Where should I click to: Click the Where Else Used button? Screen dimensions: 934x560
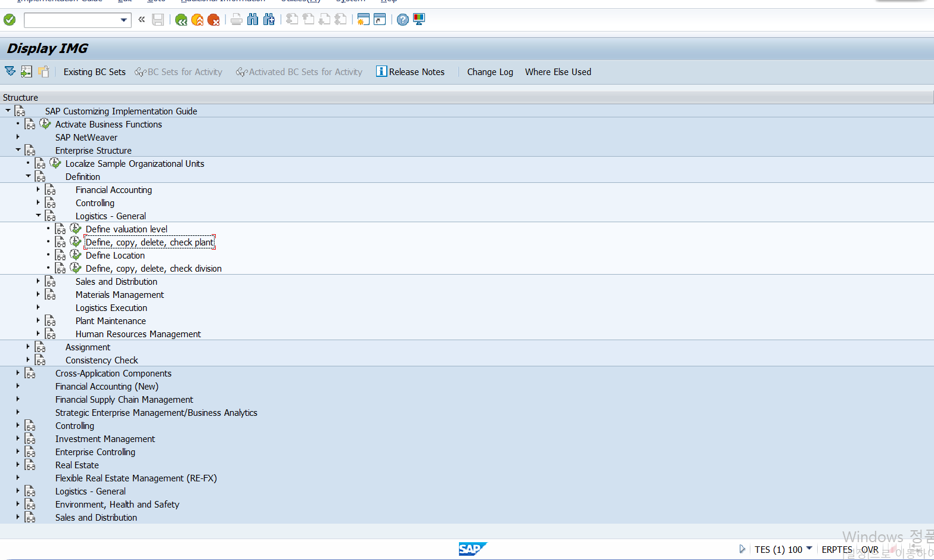pyautogui.click(x=558, y=72)
